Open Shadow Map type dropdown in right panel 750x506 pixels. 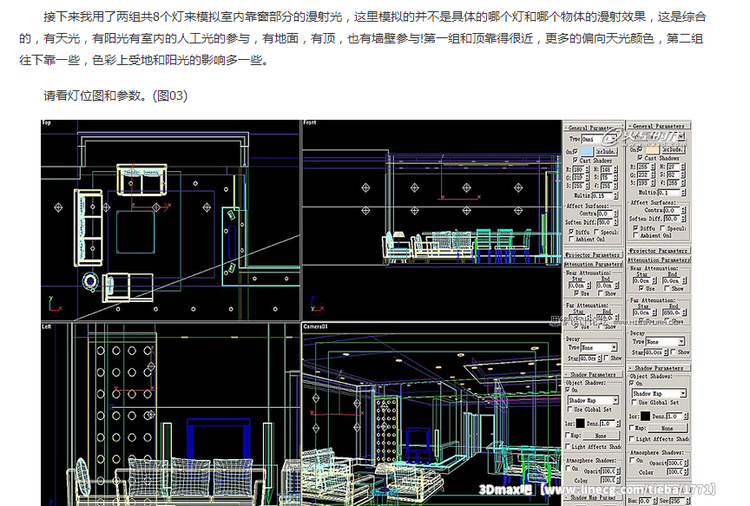(659, 393)
